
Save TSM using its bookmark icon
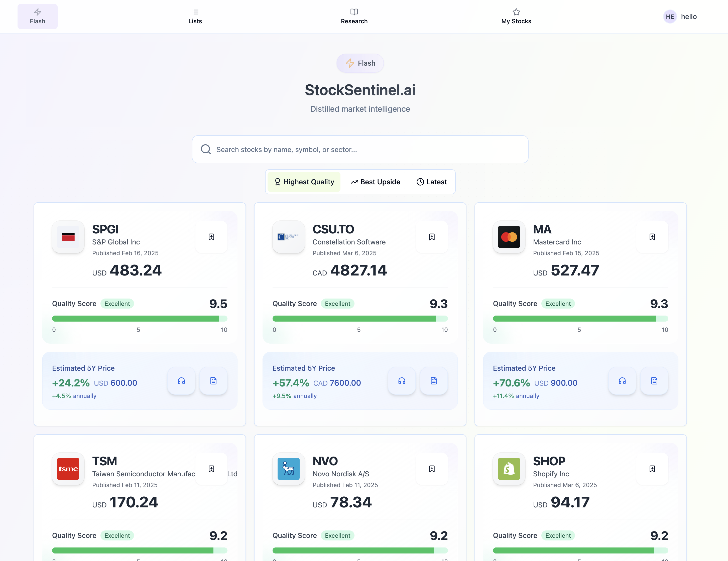pyautogui.click(x=211, y=469)
